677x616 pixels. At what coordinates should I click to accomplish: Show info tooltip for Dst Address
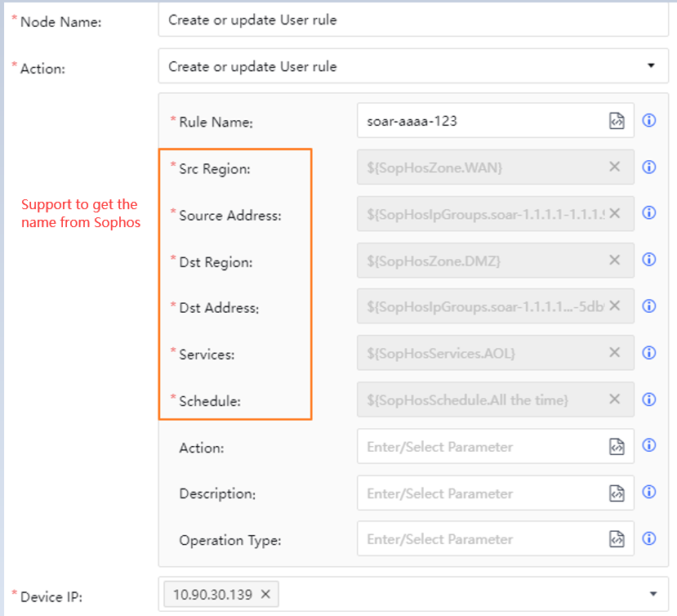coord(650,306)
